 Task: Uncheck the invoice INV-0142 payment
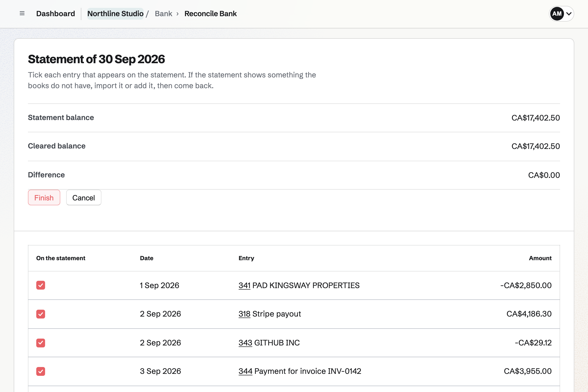pos(41,371)
